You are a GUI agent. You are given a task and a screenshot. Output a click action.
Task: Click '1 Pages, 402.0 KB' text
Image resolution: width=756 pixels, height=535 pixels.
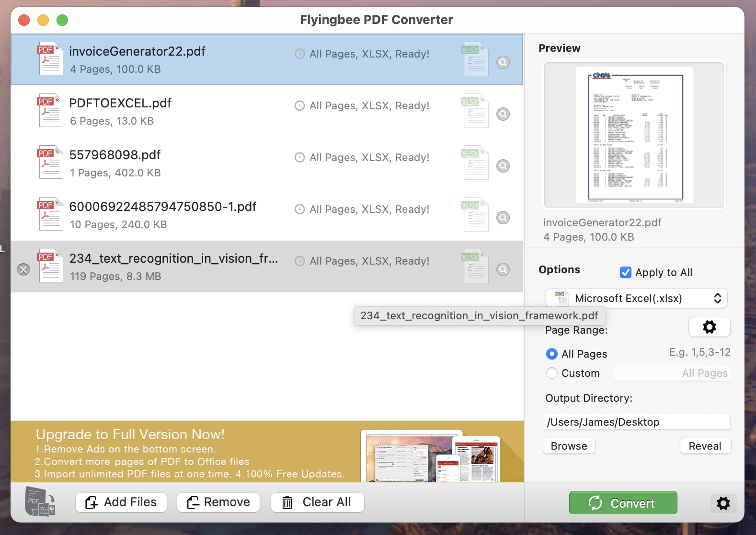coord(115,173)
